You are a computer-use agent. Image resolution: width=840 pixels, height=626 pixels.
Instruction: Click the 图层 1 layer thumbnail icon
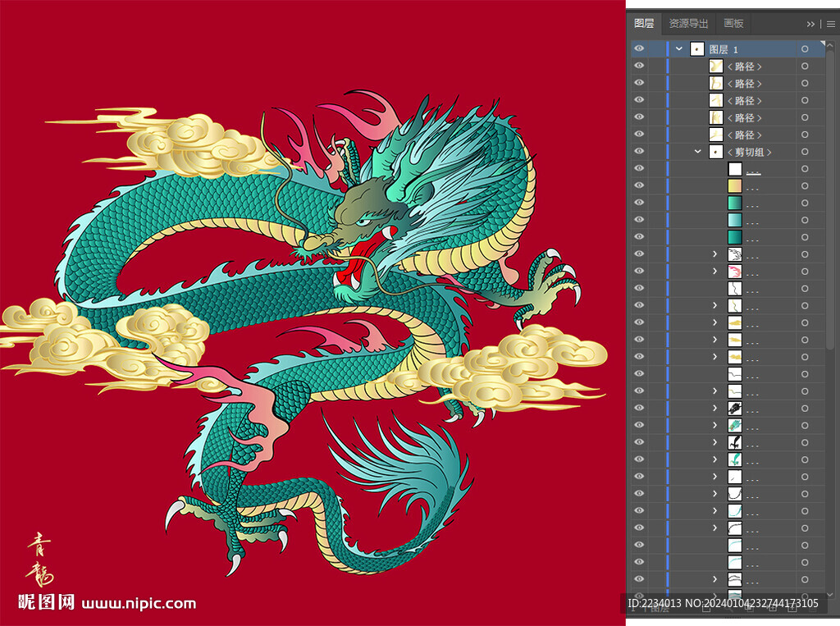[x=696, y=49]
